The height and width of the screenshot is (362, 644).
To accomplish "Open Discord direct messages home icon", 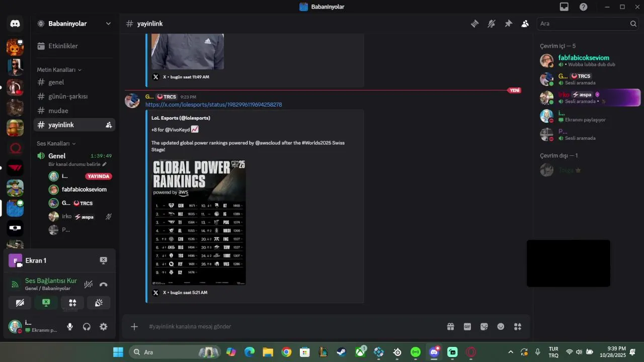I will click(15, 24).
